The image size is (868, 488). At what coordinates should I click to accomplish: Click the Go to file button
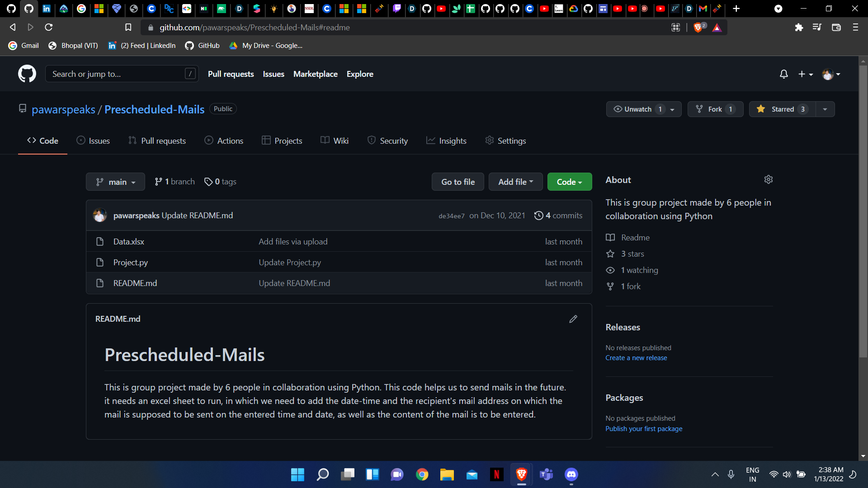point(458,182)
